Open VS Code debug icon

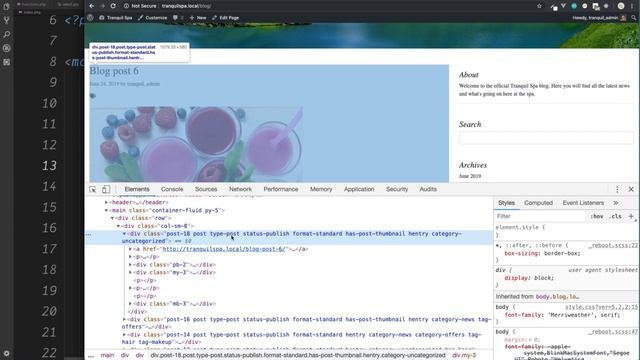(x=7, y=48)
